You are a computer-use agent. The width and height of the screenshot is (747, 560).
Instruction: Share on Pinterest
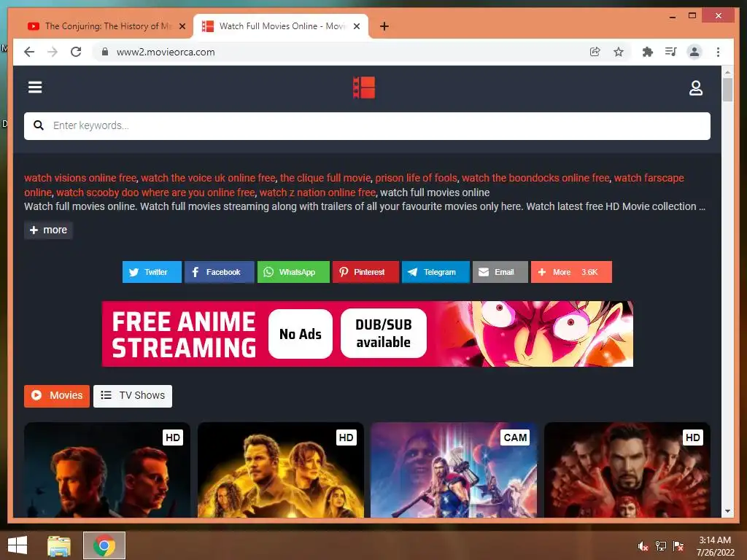point(365,272)
